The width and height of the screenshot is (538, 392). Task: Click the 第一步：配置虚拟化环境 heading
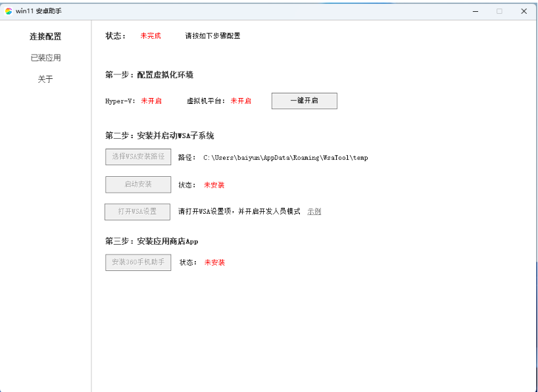pos(149,75)
